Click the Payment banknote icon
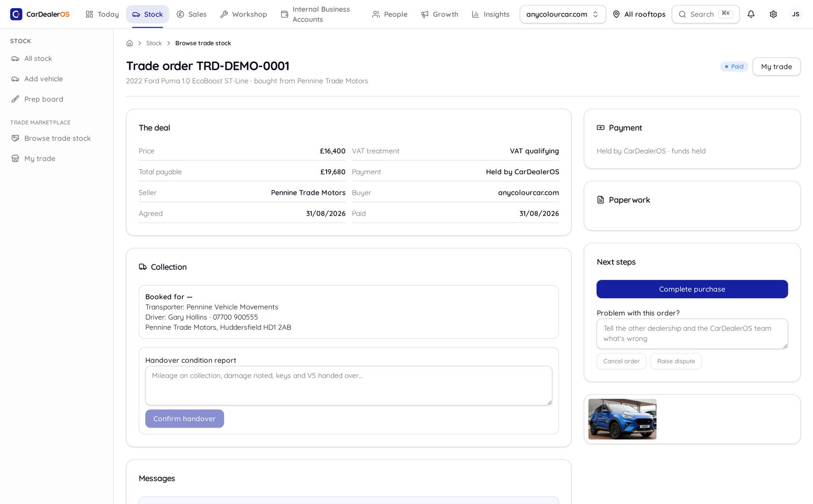 click(x=601, y=128)
